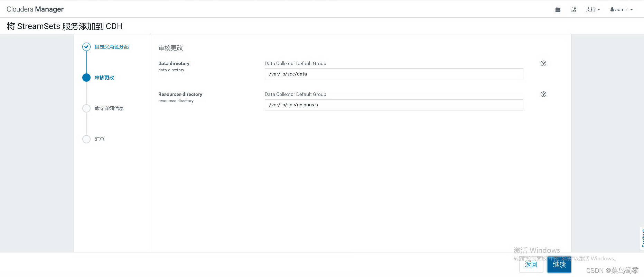Click page title 将 StreamSets 服务添加到 CDH

(x=65, y=26)
